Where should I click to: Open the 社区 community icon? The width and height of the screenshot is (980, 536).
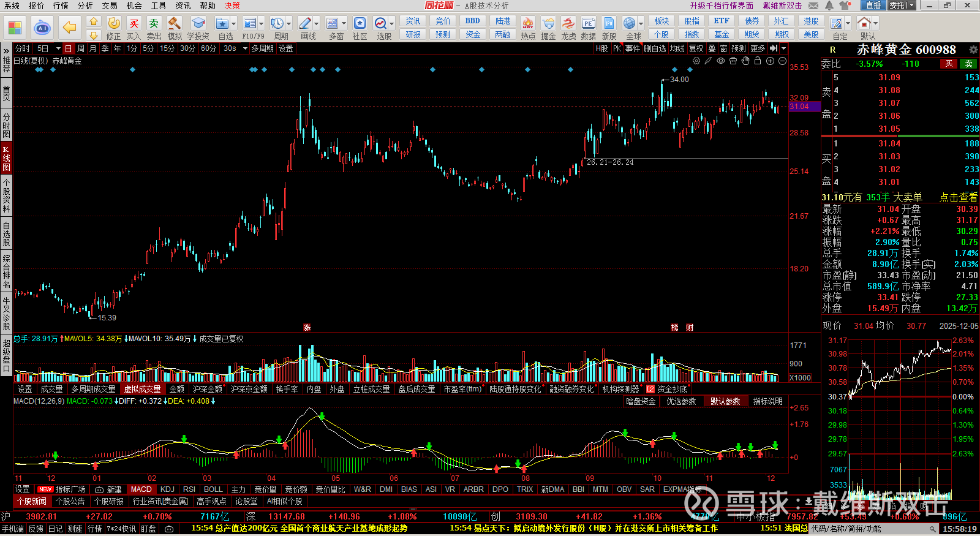pyautogui.click(x=360, y=23)
